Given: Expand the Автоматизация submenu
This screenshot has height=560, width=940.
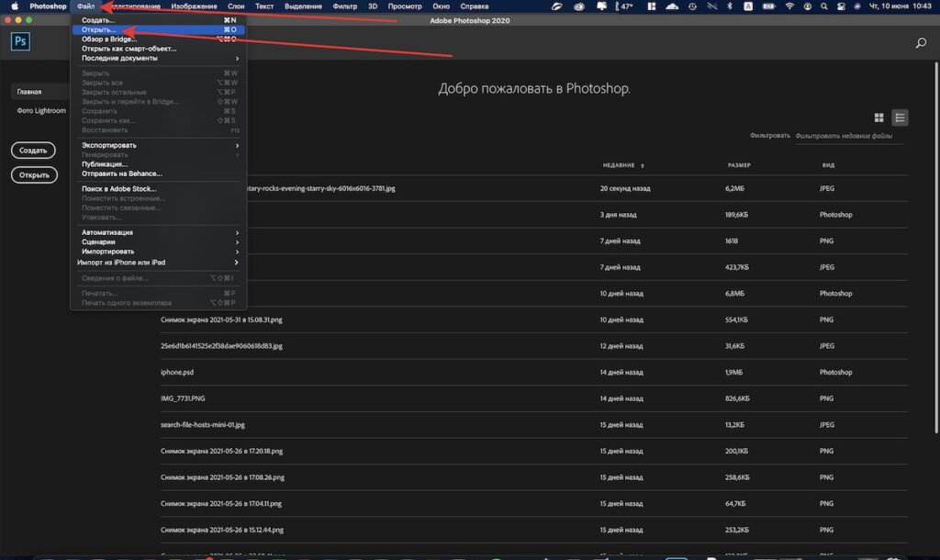Looking at the screenshot, I should coord(158,232).
